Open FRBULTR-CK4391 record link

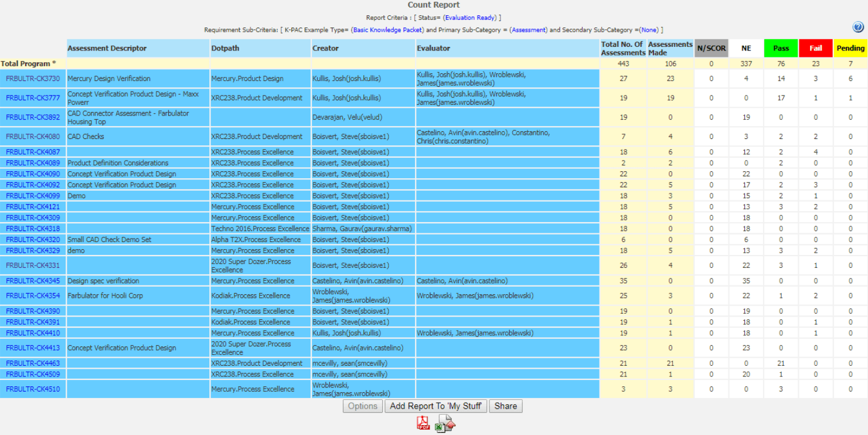(x=33, y=322)
